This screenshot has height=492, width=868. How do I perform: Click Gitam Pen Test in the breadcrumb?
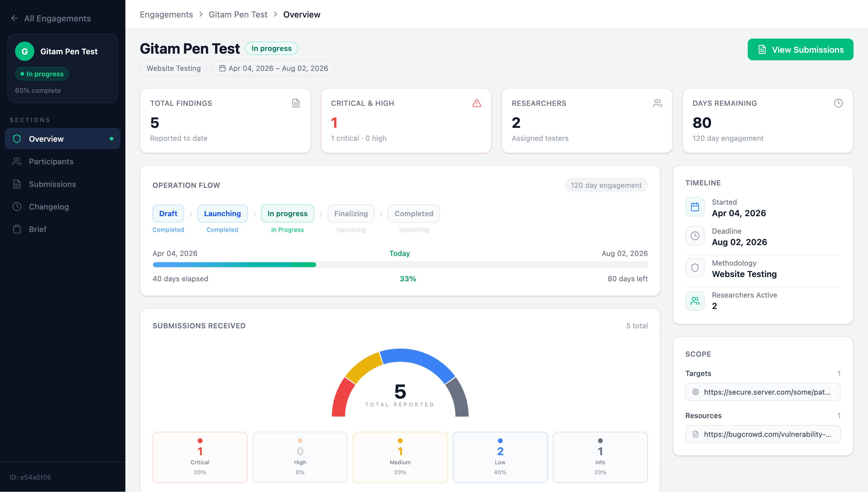click(238, 14)
